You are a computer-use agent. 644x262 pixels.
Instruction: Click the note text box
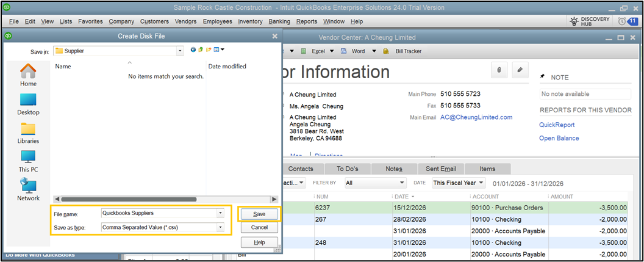pos(585,94)
